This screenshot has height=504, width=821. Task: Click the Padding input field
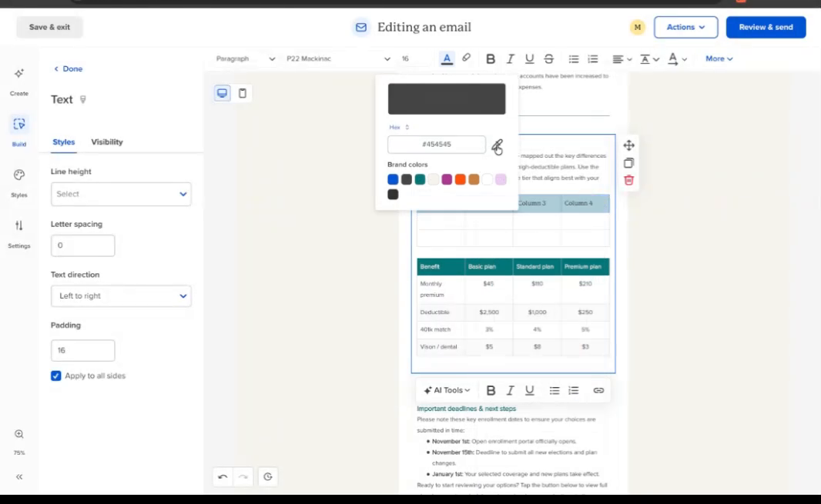pos(82,350)
